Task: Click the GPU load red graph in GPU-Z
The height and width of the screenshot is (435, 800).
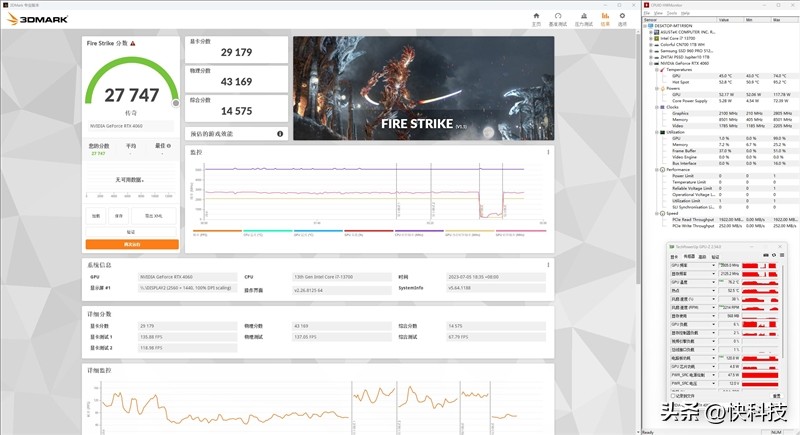Action: click(x=760, y=324)
